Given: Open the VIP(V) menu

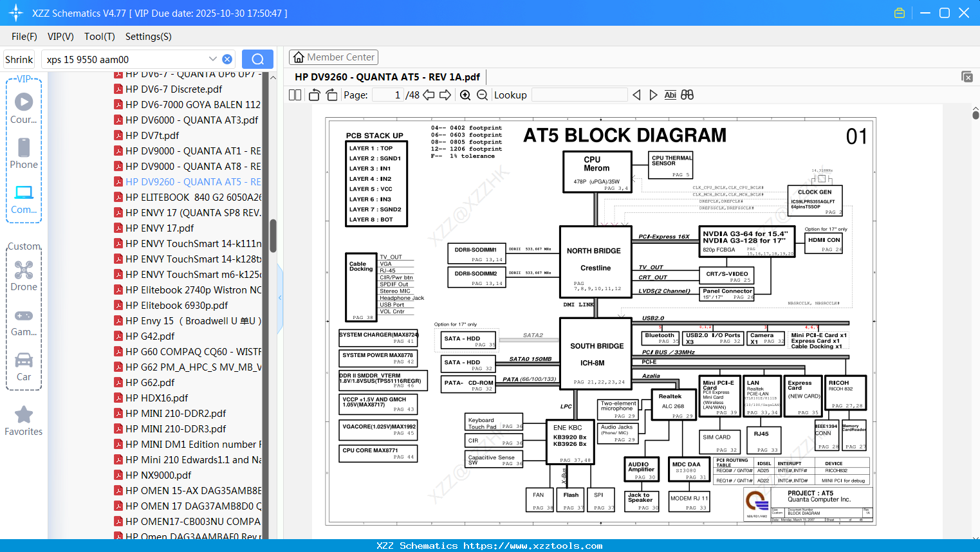Looking at the screenshot, I should 60,37.
